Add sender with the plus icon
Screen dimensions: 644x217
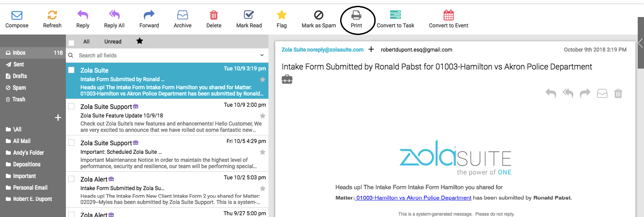pyautogui.click(x=371, y=49)
